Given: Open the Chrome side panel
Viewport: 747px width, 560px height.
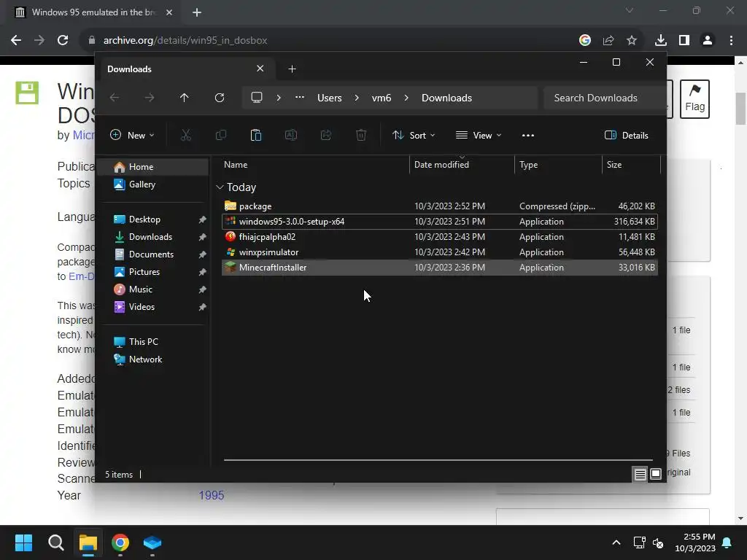Looking at the screenshot, I should tap(684, 41).
